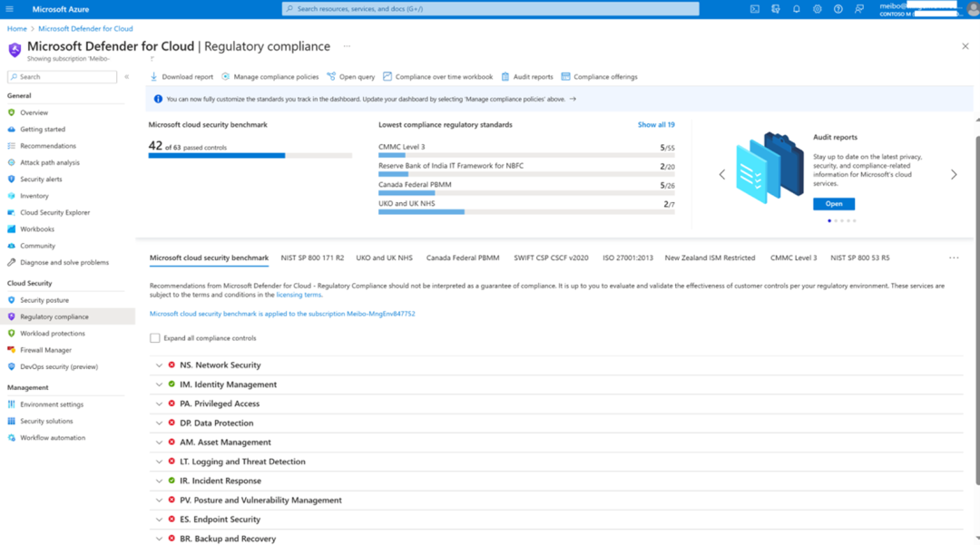Click the Cloud Security Explorer icon
980x545 pixels.
(11, 212)
